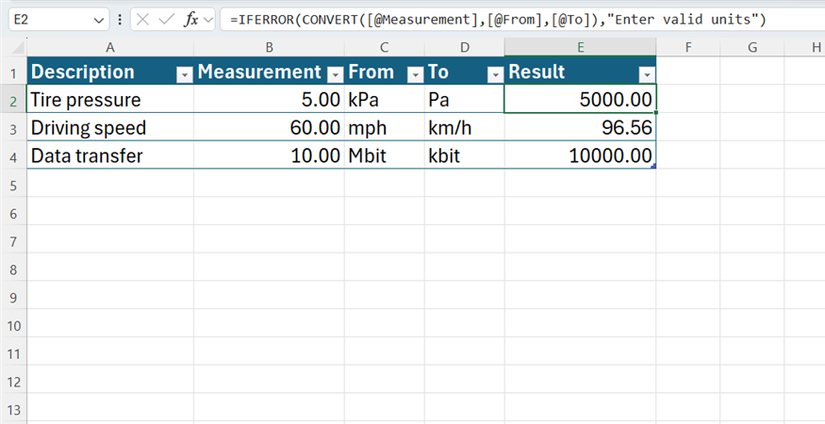Select row 5 header
The width and height of the screenshot is (825, 424).
click(13, 184)
